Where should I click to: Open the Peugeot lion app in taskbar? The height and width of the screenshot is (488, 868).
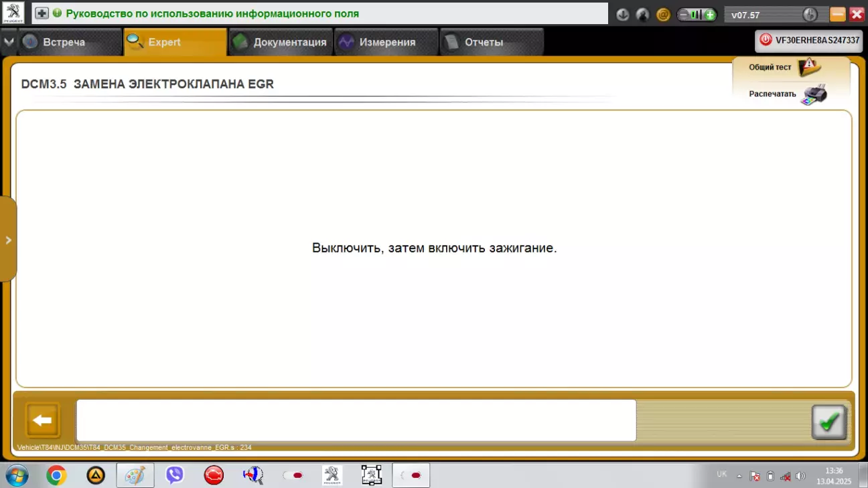point(332,475)
